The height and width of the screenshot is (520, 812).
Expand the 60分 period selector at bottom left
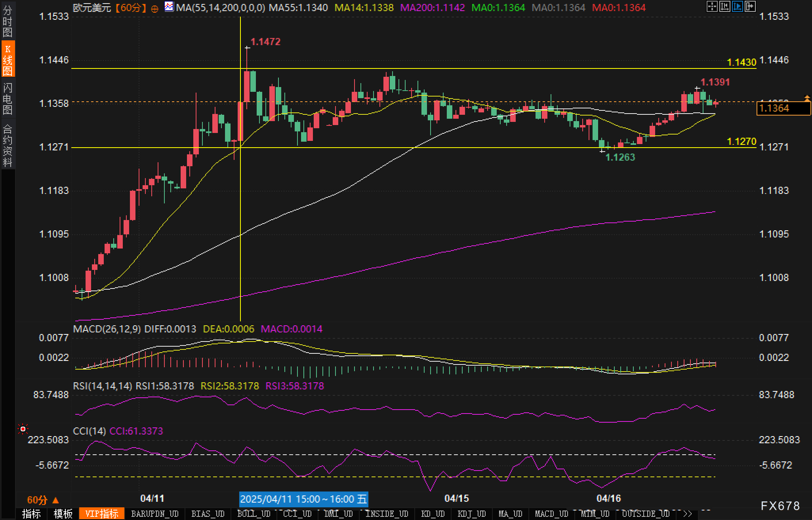(x=43, y=500)
